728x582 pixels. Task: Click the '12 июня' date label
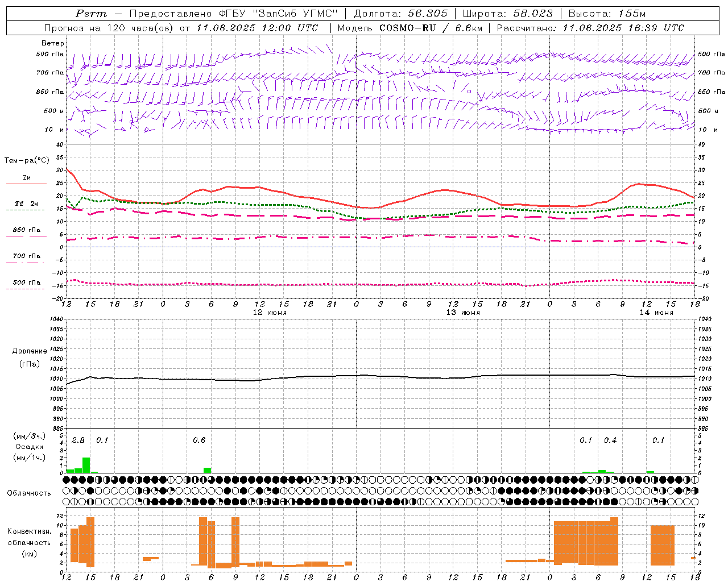pos(270,313)
